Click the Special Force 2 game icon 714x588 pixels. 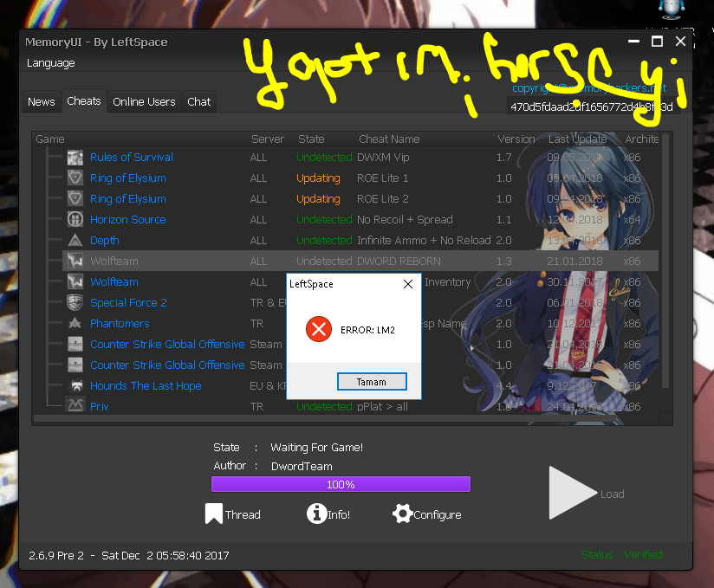click(x=75, y=302)
